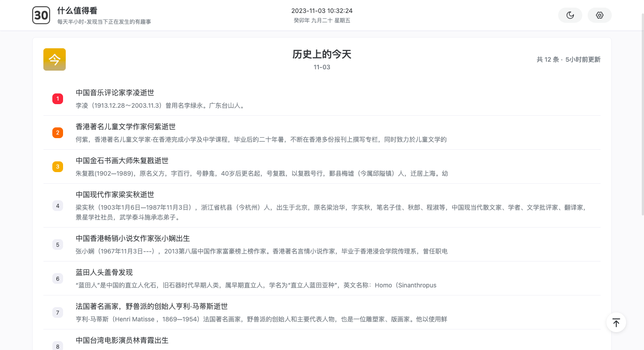Toggle dark mode with the moon icon
The width and height of the screenshot is (644, 350).
coord(570,15)
